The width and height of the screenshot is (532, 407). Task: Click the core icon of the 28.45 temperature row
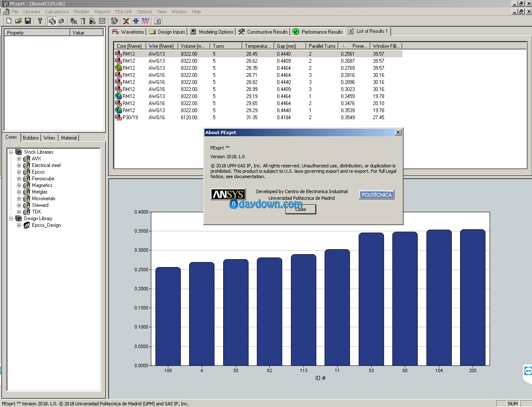(x=118, y=54)
